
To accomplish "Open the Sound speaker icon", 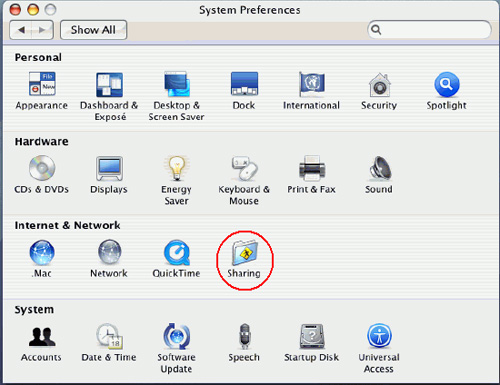I will pos(380,168).
